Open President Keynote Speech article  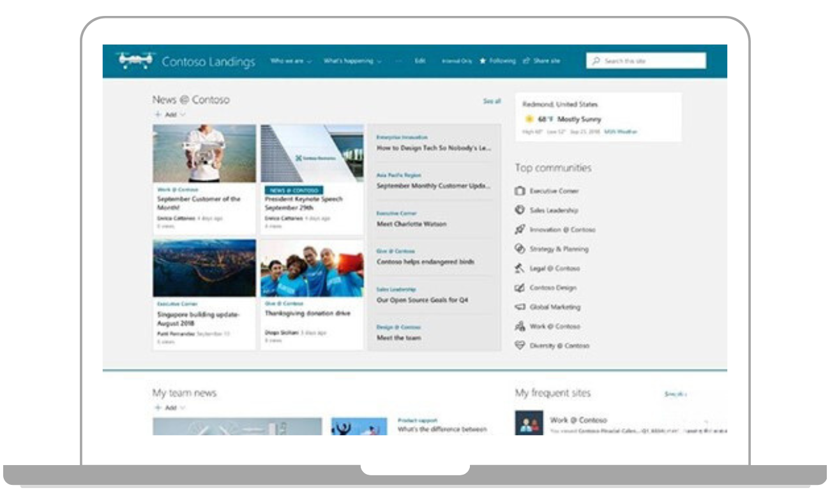point(304,203)
